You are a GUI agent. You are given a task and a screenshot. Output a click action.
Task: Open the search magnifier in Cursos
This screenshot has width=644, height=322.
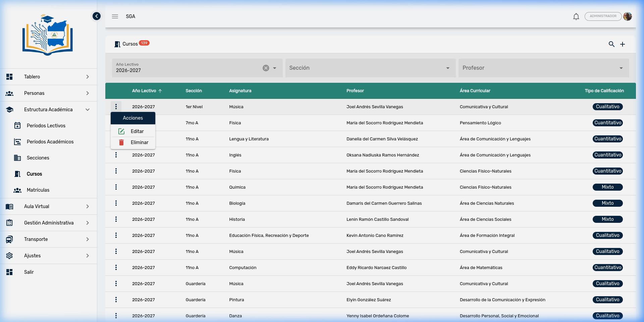pos(611,44)
